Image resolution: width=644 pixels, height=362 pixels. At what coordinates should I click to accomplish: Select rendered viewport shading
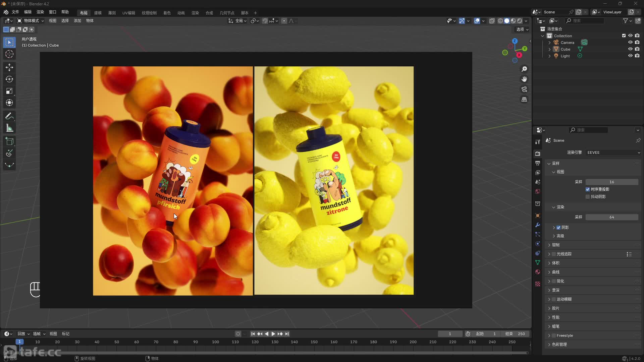pyautogui.click(x=520, y=21)
